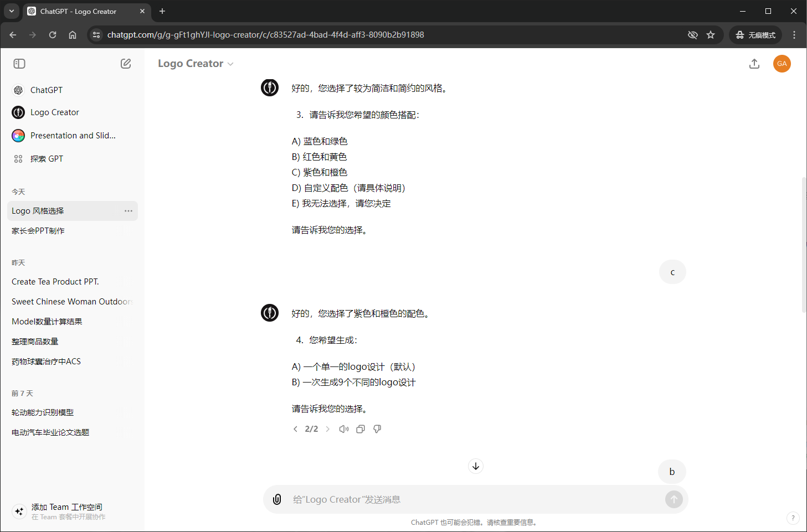Select 探索 GPT in the sidebar
The image size is (807, 532).
pyautogui.click(x=47, y=159)
